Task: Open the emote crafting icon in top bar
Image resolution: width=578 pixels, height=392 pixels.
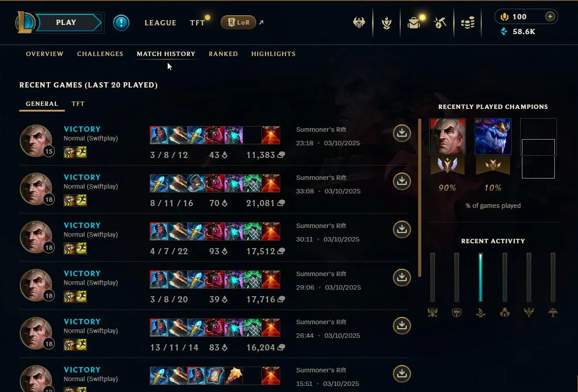Action: (x=386, y=23)
